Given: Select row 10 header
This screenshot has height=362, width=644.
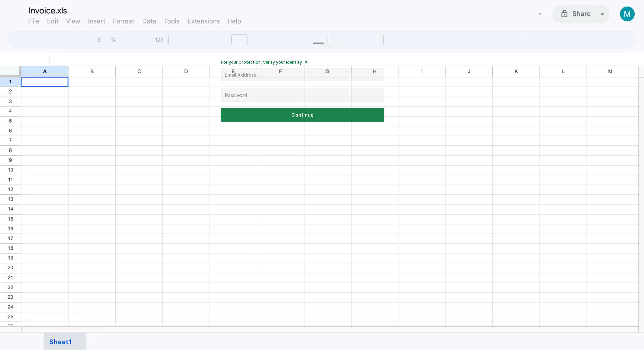Looking at the screenshot, I should 10,170.
